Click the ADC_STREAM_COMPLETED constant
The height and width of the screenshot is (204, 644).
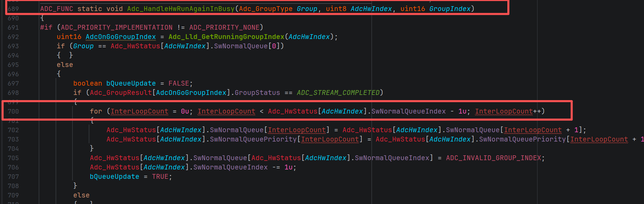[x=338, y=93]
